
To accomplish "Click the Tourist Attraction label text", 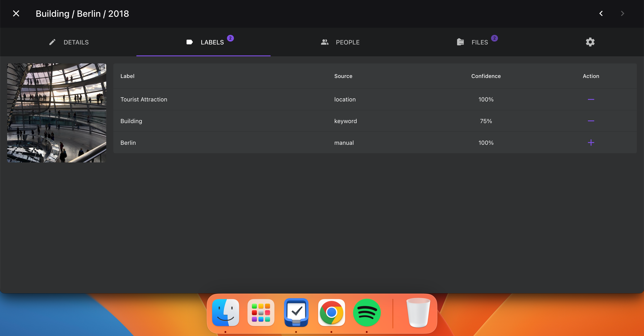I will 144,99.
